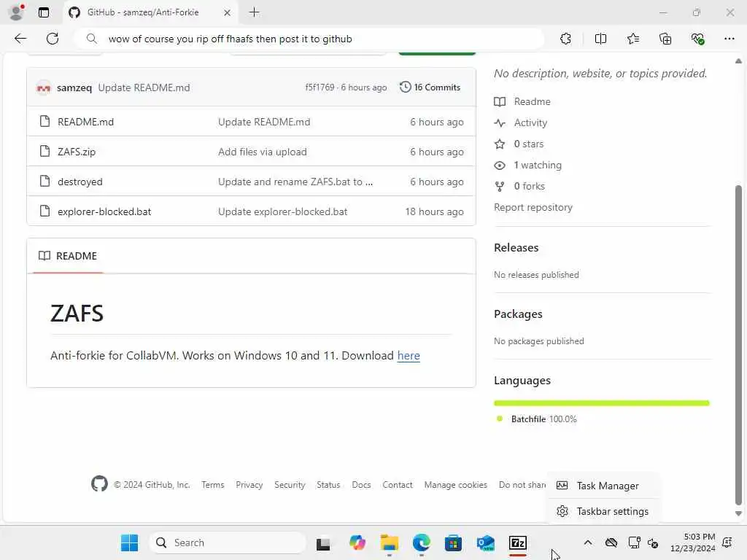Viewport: 747px width, 560px height.
Task: Open the footer Status link
Action: pos(328,485)
